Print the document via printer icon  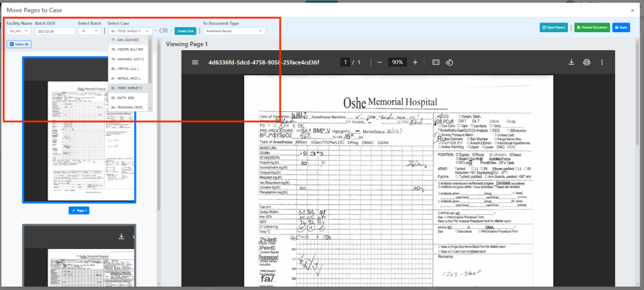[587, 62]
